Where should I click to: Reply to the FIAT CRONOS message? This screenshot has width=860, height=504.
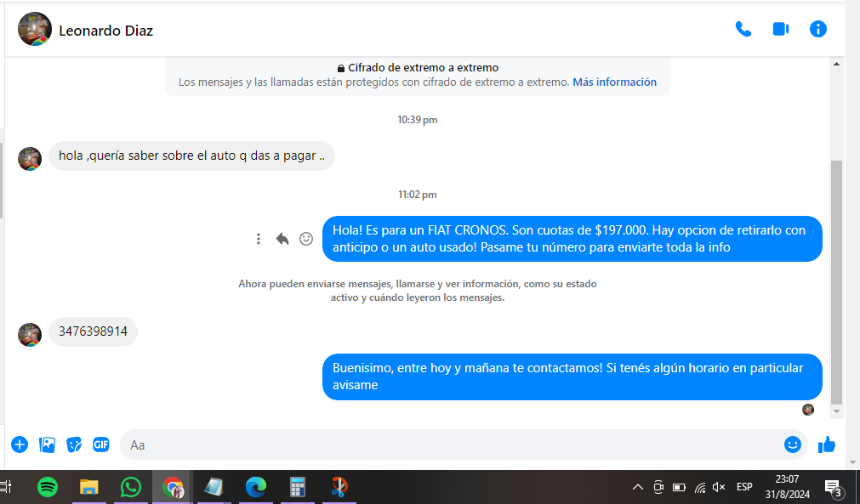(x=282, y=239)
